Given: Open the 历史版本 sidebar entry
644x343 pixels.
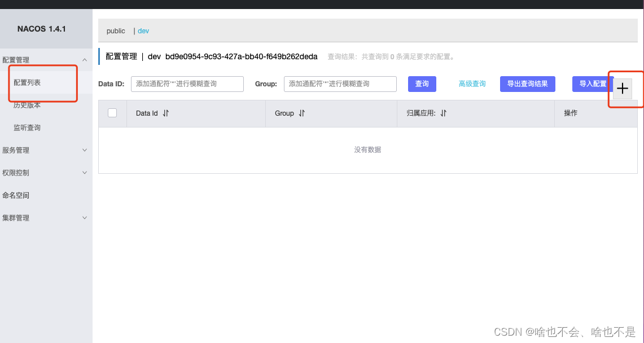Looking at the screenshot, I should tap(27, 104).
